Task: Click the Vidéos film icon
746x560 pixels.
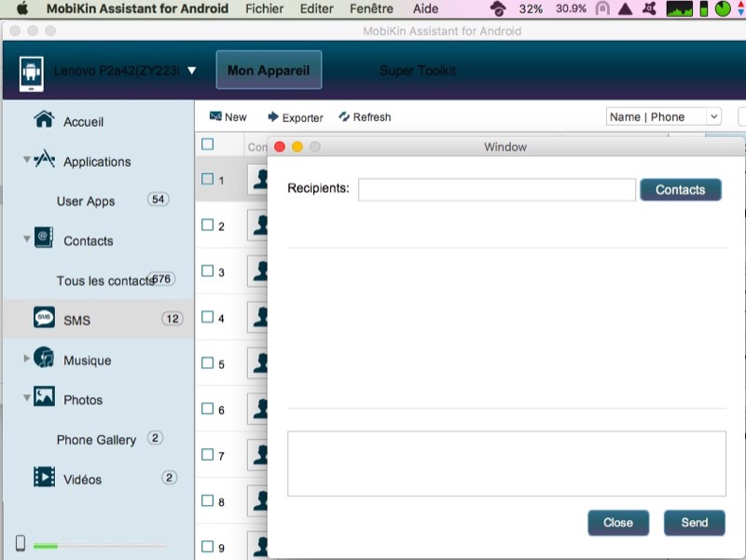Action: coord(44,478)
